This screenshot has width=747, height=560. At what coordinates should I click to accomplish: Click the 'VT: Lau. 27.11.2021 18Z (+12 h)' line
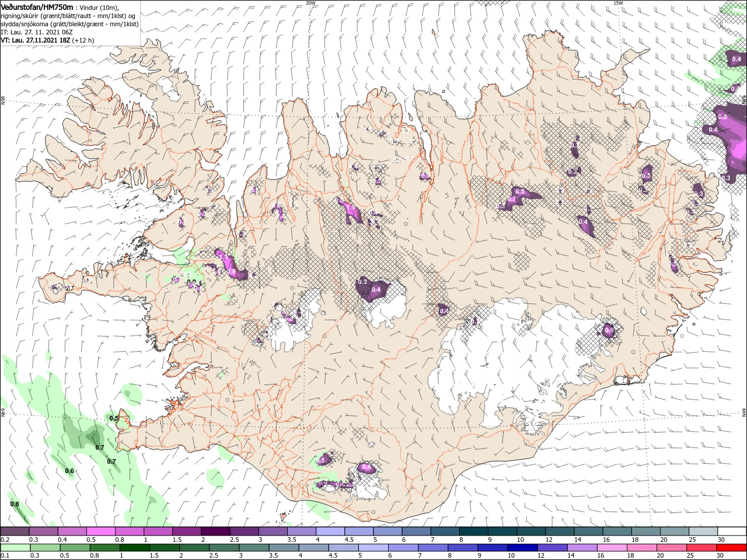pos(47,40)
